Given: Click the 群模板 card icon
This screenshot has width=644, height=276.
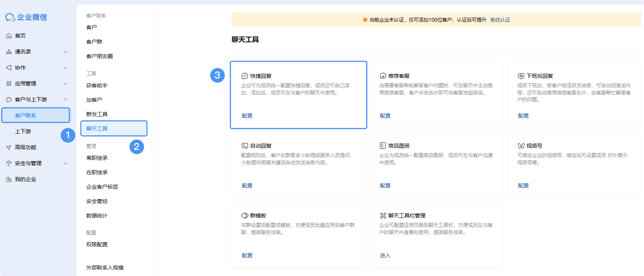Looking at the screenshot, I should 245,215.
